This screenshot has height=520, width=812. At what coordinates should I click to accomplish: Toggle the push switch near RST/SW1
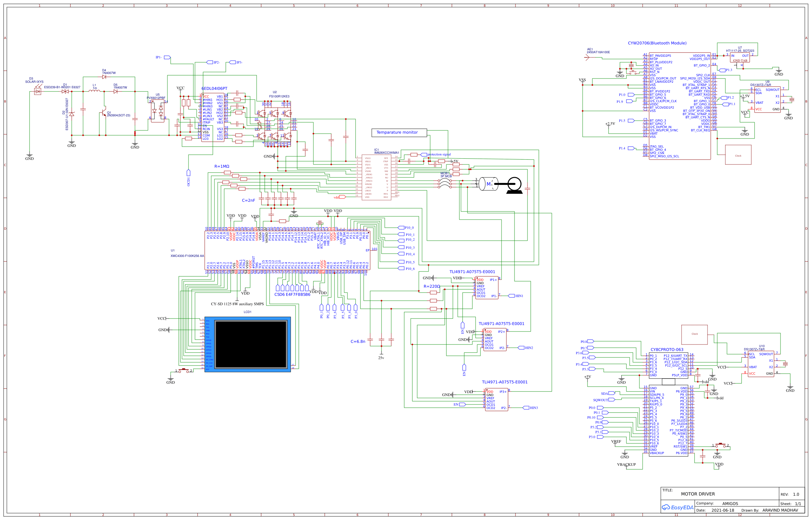pos(721,445)
